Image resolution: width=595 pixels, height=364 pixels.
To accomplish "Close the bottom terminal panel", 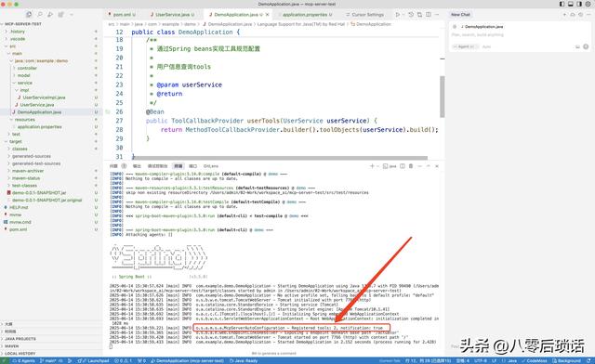I will pyautogui.click(x=437, y=166).
